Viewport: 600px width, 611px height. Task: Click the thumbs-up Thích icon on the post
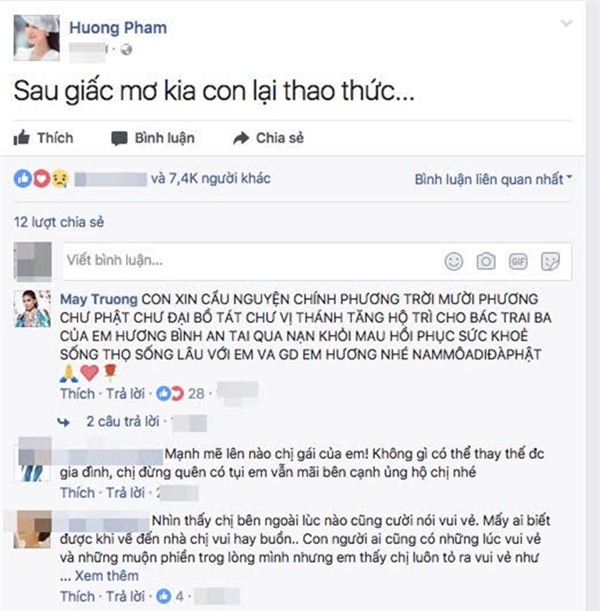coord(22,138)
